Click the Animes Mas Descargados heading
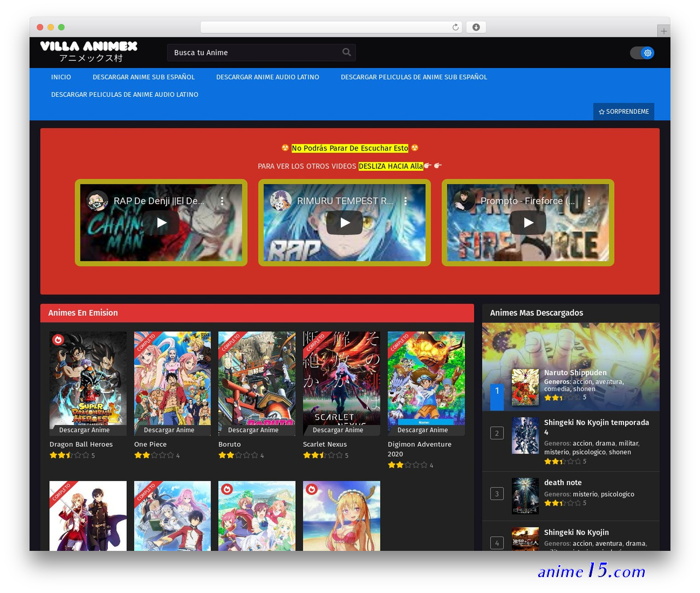This screenshot has height=593, width=700. point(536,313)
